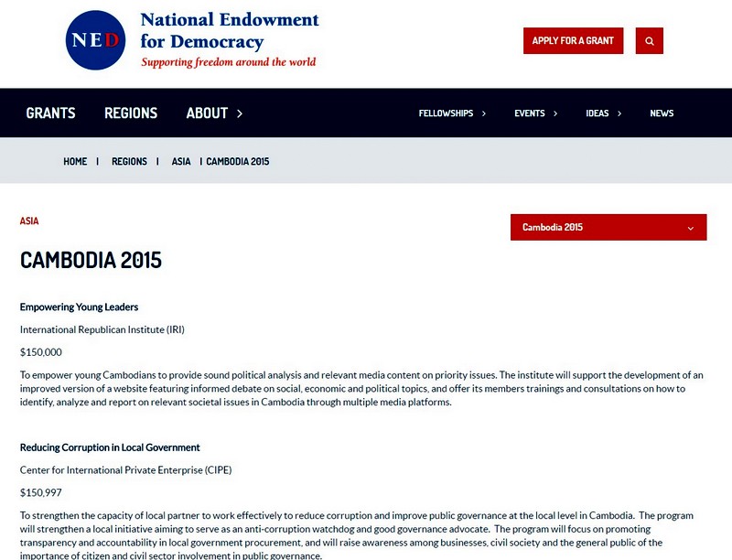Viewport: 732px width, 560px height.
Task: Click the Cambodia 2015 breadcrumb item
Action: coord(238,161)
